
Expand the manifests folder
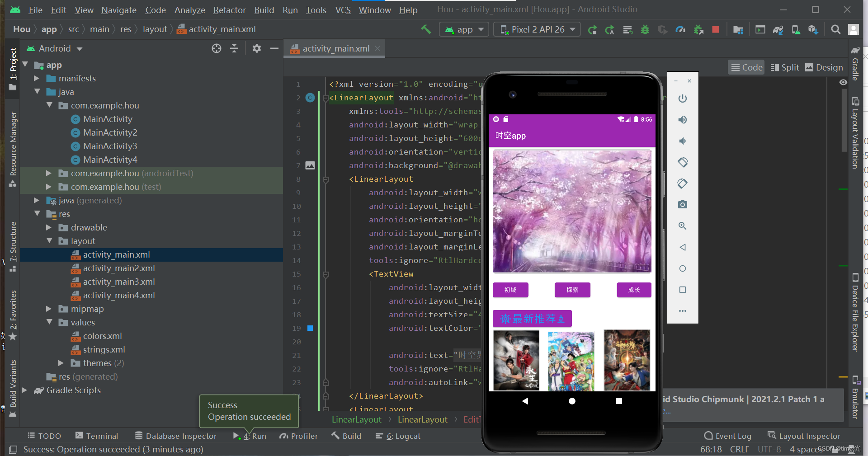pyautogui.click(x=37, y=78)
